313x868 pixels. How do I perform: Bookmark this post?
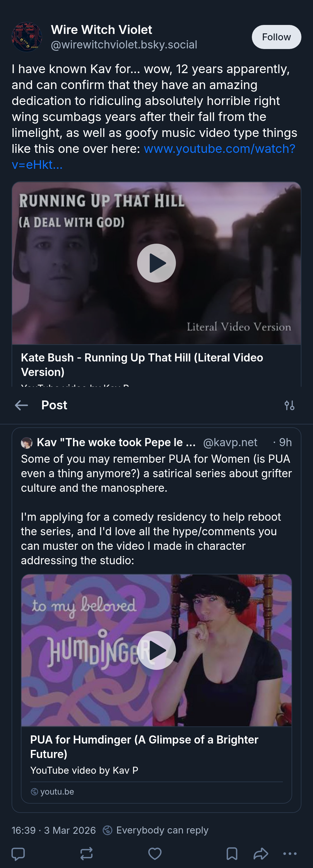click(x=232, y=854)
